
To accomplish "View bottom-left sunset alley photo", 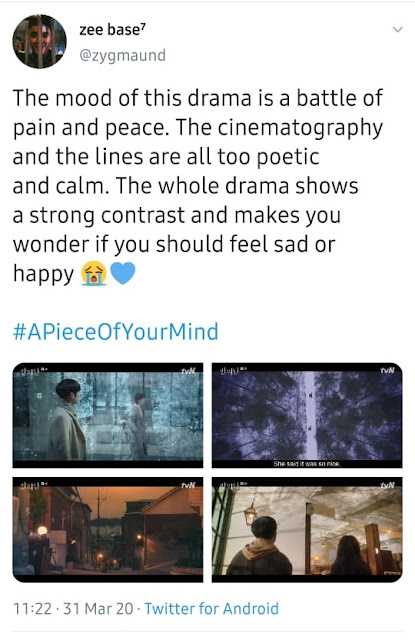I will (x=108, y=529).
